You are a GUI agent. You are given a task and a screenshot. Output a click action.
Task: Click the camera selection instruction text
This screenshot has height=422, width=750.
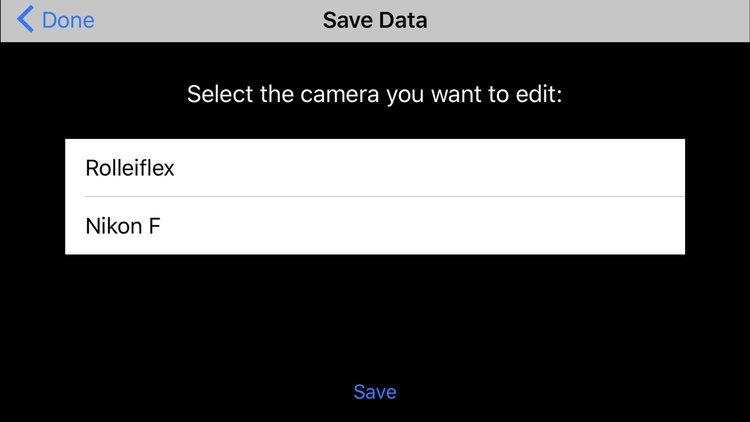(375, 97)
